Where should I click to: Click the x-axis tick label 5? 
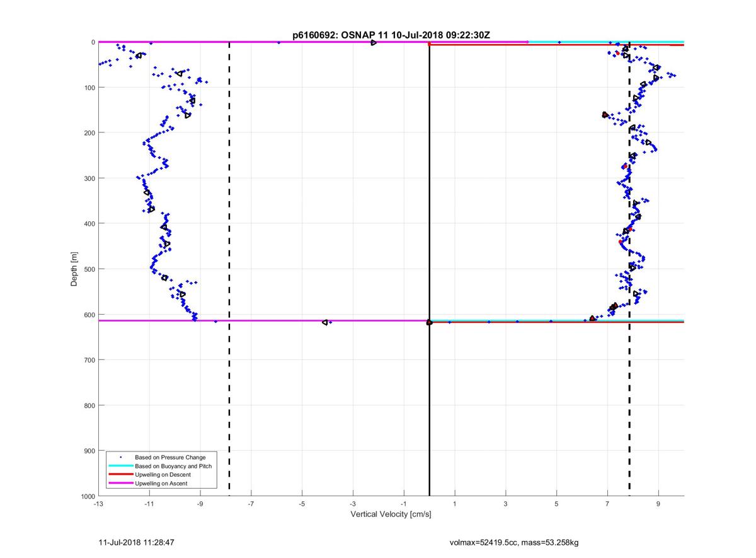click(x=557, y=504)
